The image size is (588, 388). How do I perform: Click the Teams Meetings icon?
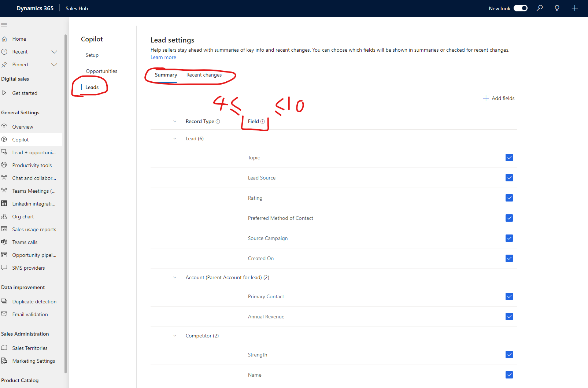coord(4,191)
